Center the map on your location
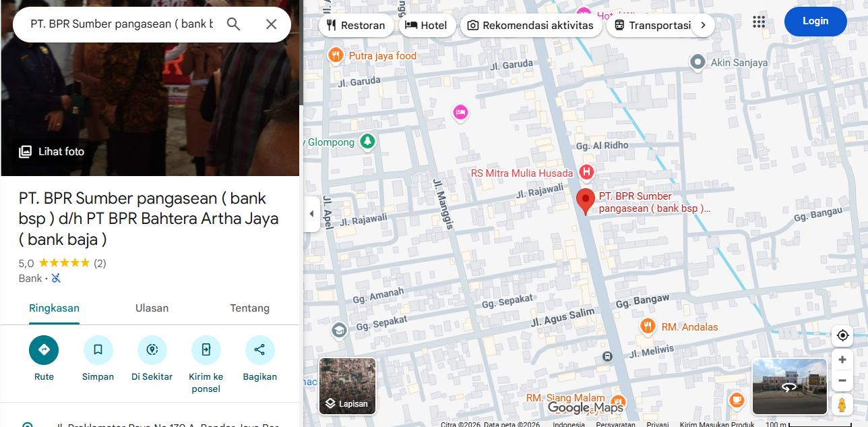Screen dimensions: 868x427 pos(842,335)
